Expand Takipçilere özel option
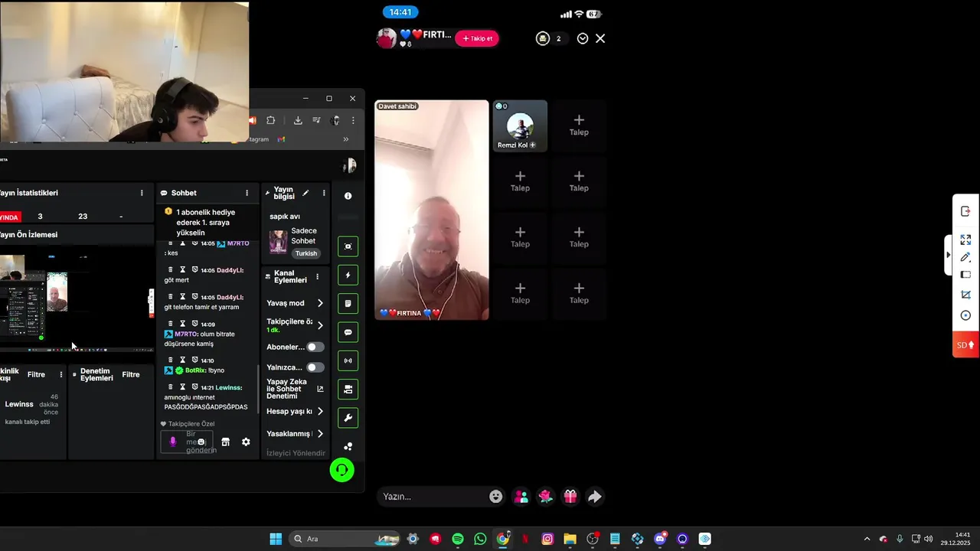This screenshot has width=980, height=551. coord(319,325)
